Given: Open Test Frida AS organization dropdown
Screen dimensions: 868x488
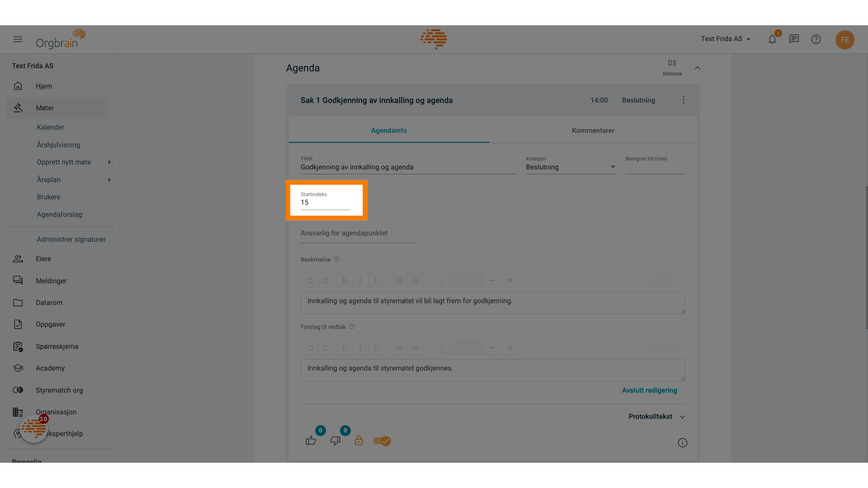Looking at the screenshot, I should tap(726, 39).
